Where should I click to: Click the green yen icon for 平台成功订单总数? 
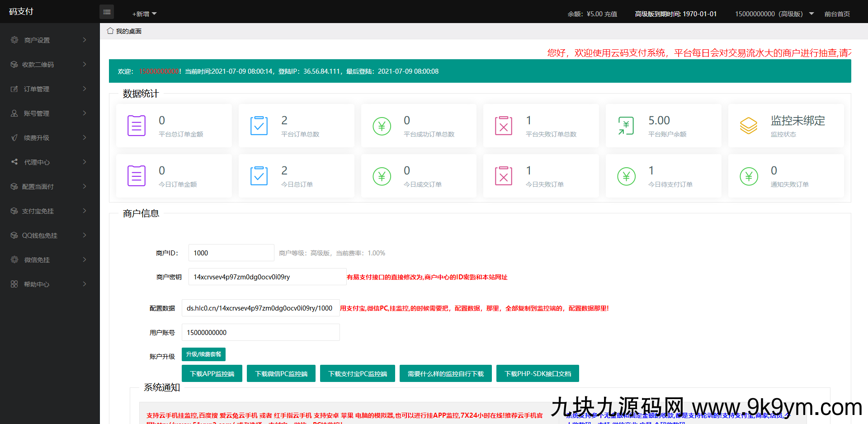382,126
